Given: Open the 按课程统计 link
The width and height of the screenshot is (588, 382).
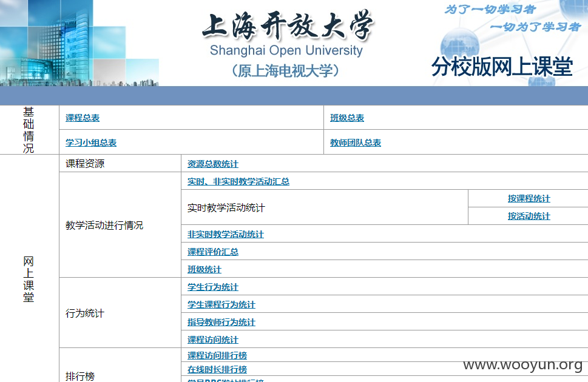Looking at the screenshot, I should (529, 199).
